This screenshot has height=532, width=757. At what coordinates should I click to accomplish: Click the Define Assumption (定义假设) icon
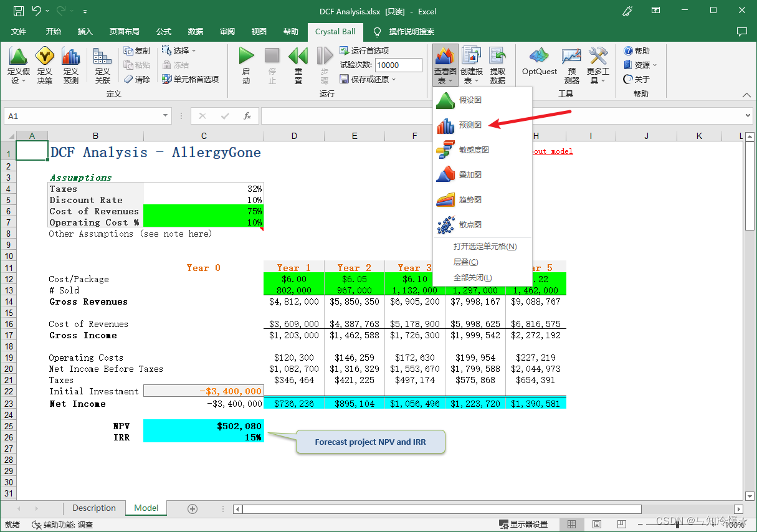[x=18, y=65]
